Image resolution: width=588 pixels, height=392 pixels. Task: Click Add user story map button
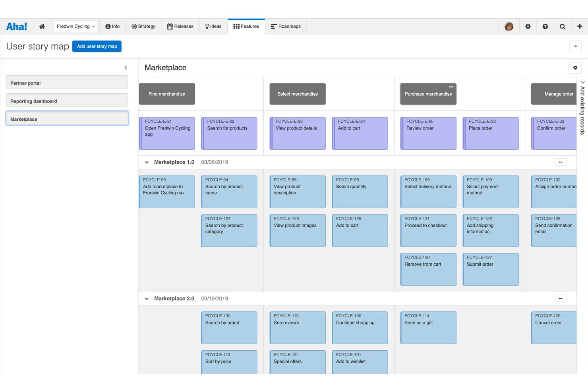(97, 46)
